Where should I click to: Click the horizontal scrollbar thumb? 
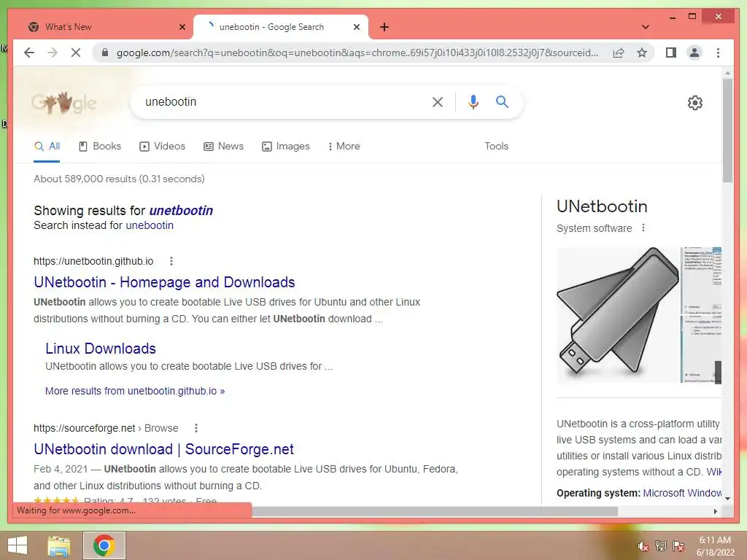coord(435,511)
